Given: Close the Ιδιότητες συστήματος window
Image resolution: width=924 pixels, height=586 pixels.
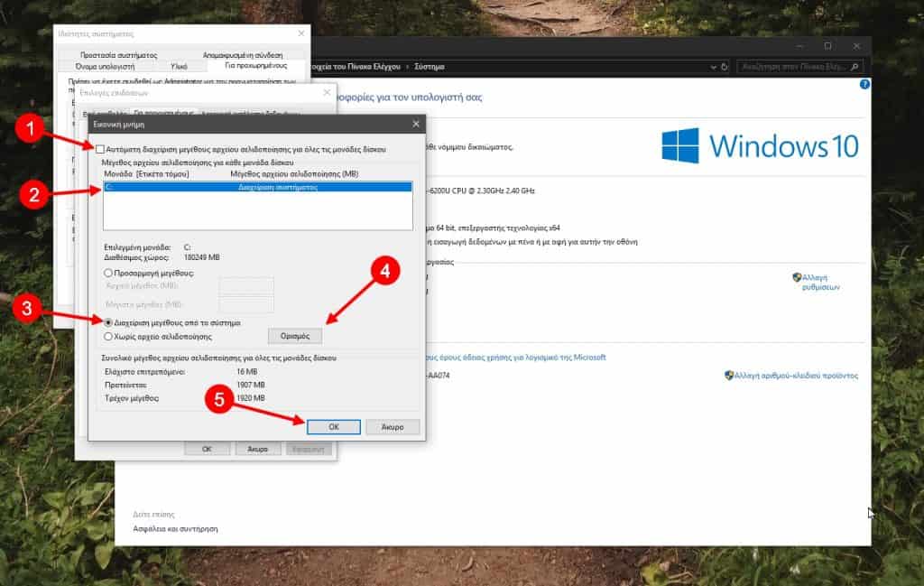Looking at the screenshot, I should 300,33.
